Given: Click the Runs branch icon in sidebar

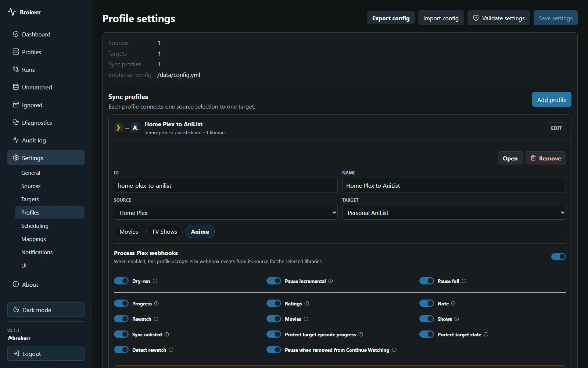Looking at the screenshot, I should 16,69.
